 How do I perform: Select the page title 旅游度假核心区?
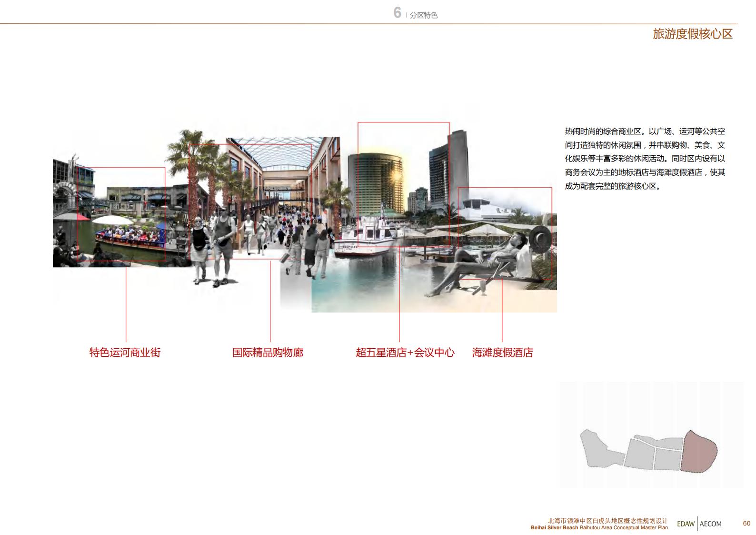point(693,34)
